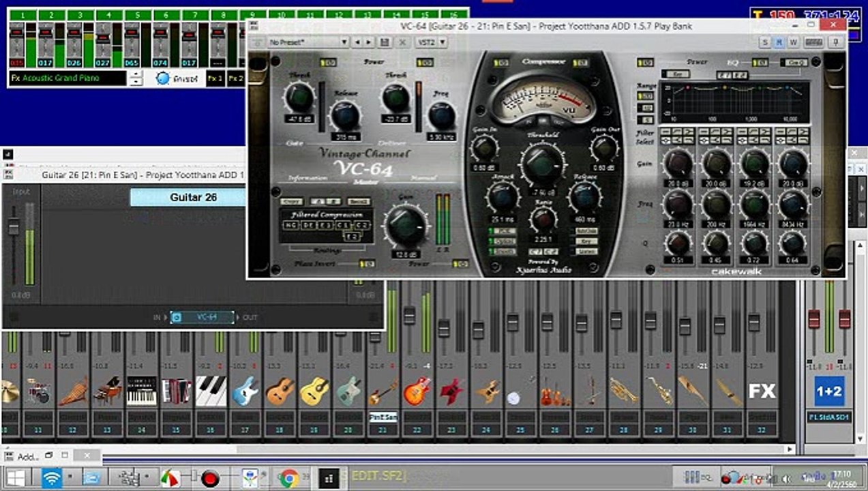Select the red accordion icon on channel 15

click(x=176, y=391)
